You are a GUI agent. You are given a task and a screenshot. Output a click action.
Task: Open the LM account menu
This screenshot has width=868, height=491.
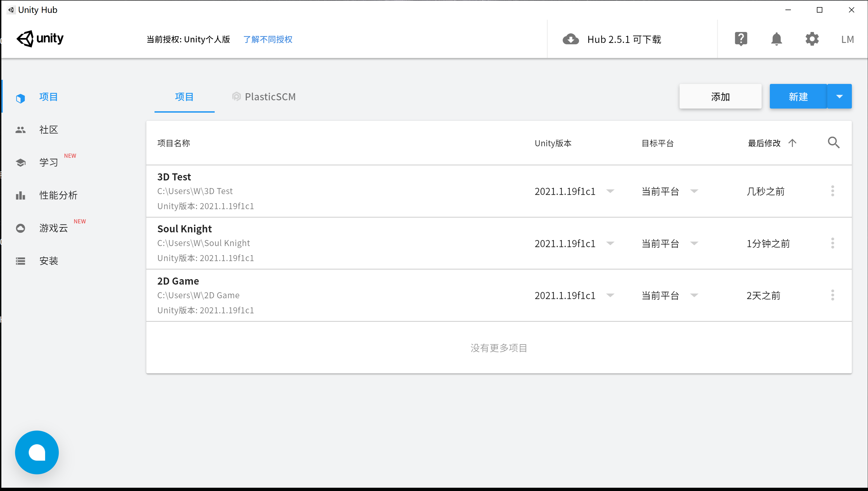coord(847,39)
